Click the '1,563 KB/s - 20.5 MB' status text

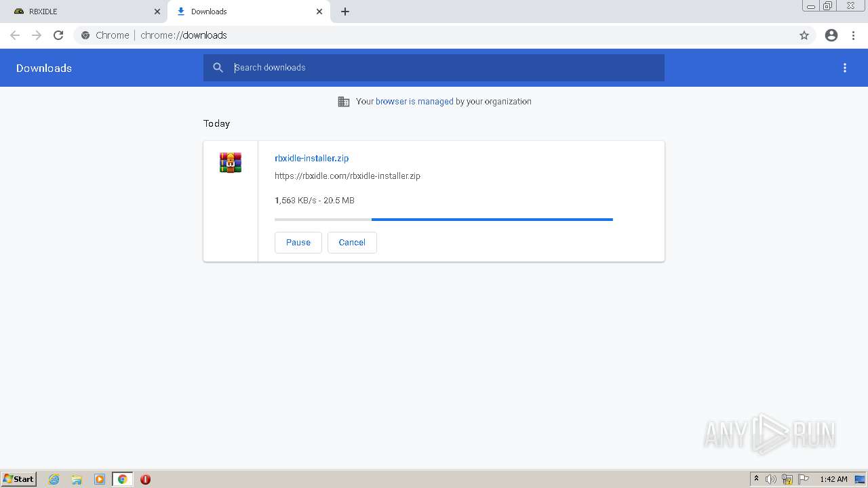tap(315, 201)
